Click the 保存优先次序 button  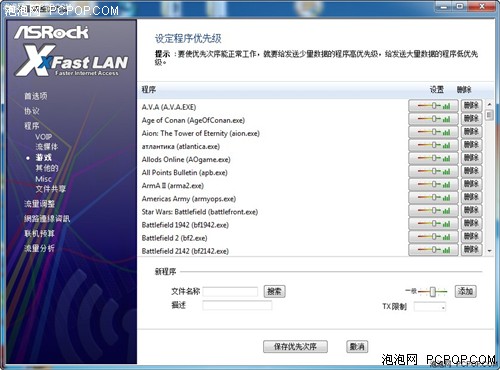point(295,347)
